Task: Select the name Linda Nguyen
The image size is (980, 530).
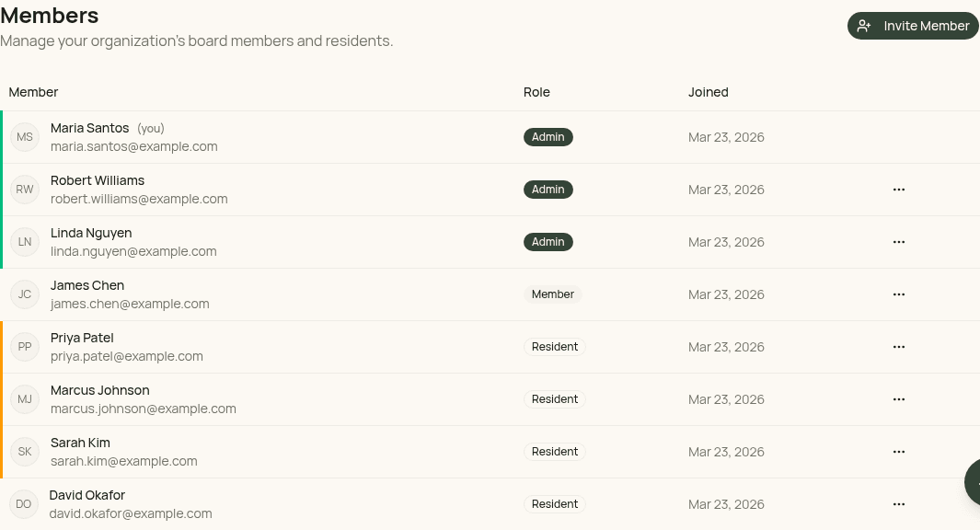Action: (x=91, y=233)
